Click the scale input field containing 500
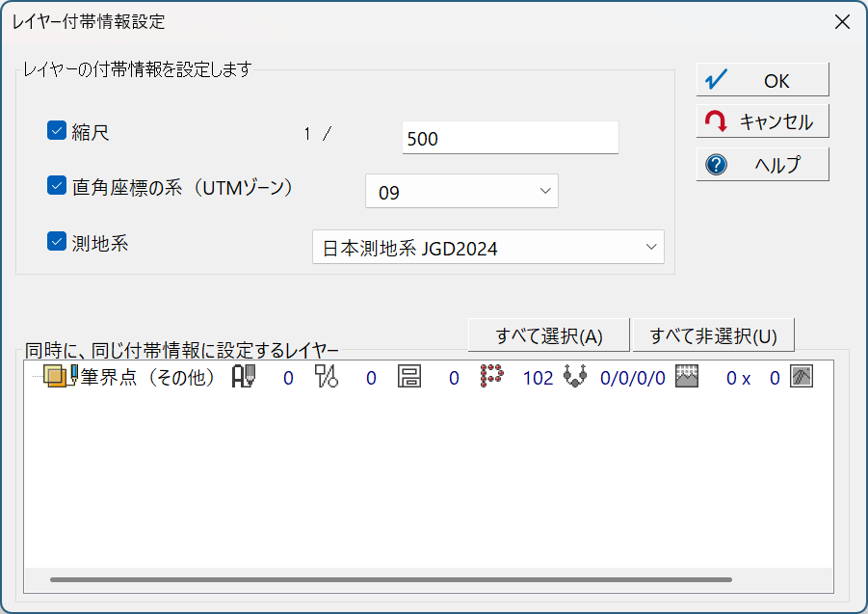The image size is (868, 614). [x=510, y=138]
